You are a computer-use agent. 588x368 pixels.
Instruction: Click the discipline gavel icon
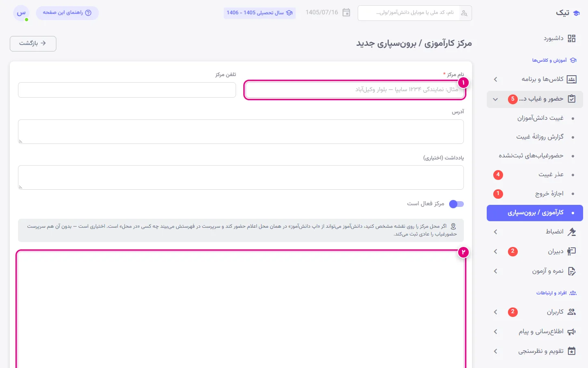tap(572, 232)
